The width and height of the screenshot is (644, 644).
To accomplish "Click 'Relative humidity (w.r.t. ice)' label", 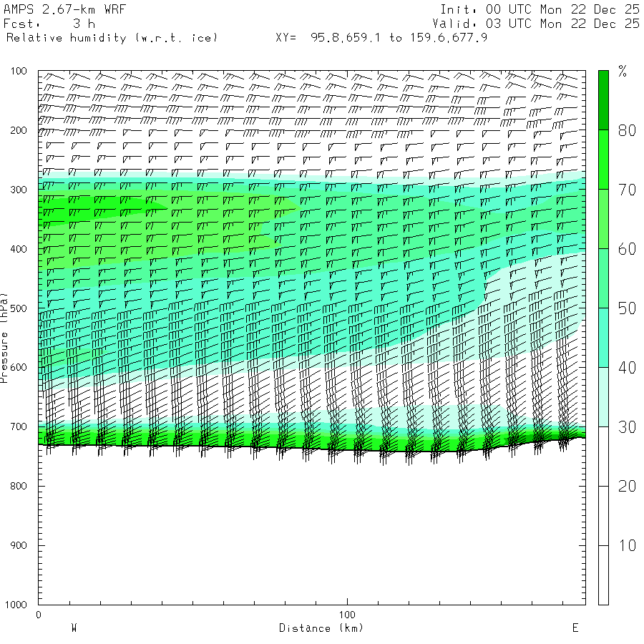I will pyautogui.click(x=112, y=38).
